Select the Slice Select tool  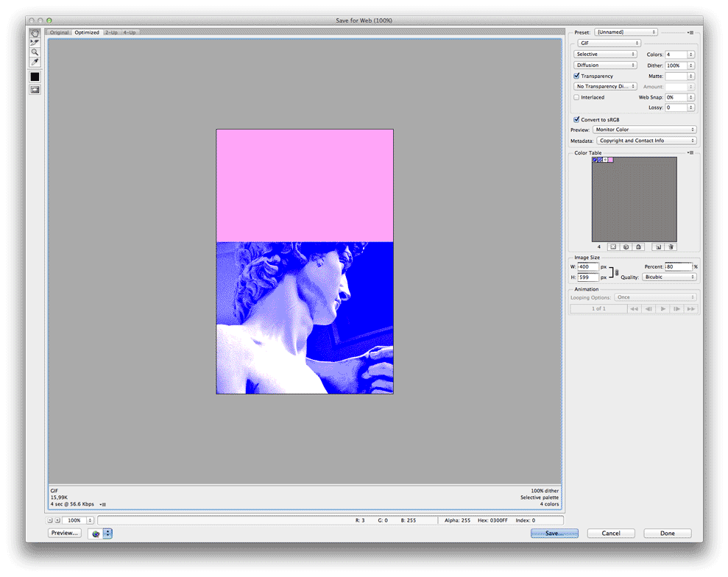pos(35,43)
